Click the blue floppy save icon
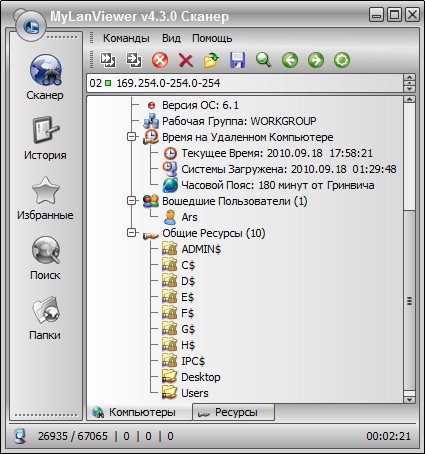425x454 pixels. 237,60
